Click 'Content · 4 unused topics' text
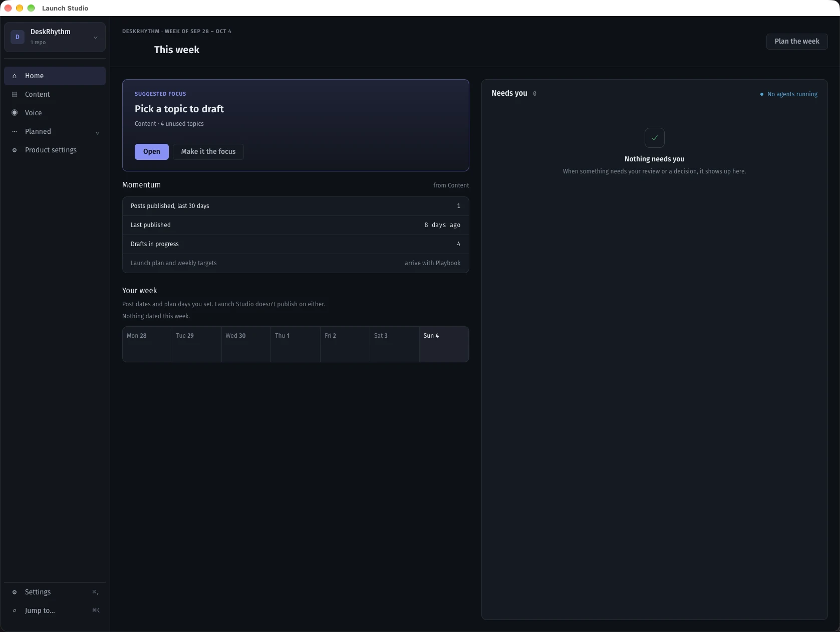 [169, 124]
